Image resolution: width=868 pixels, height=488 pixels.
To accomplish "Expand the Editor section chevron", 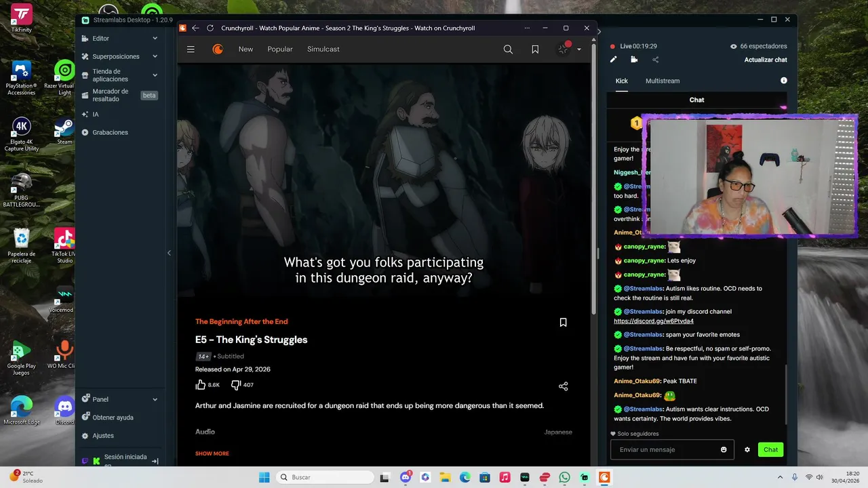I will point(155,39).
